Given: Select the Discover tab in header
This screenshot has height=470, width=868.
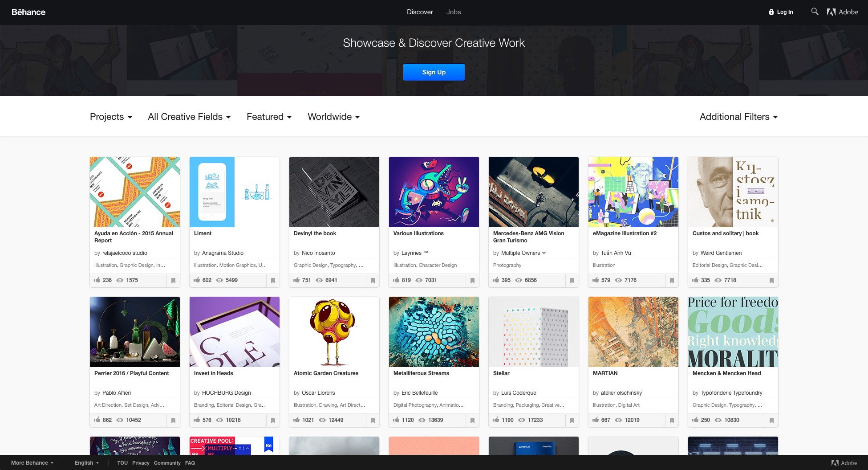Looking at the screenshot, I should 420,12.
